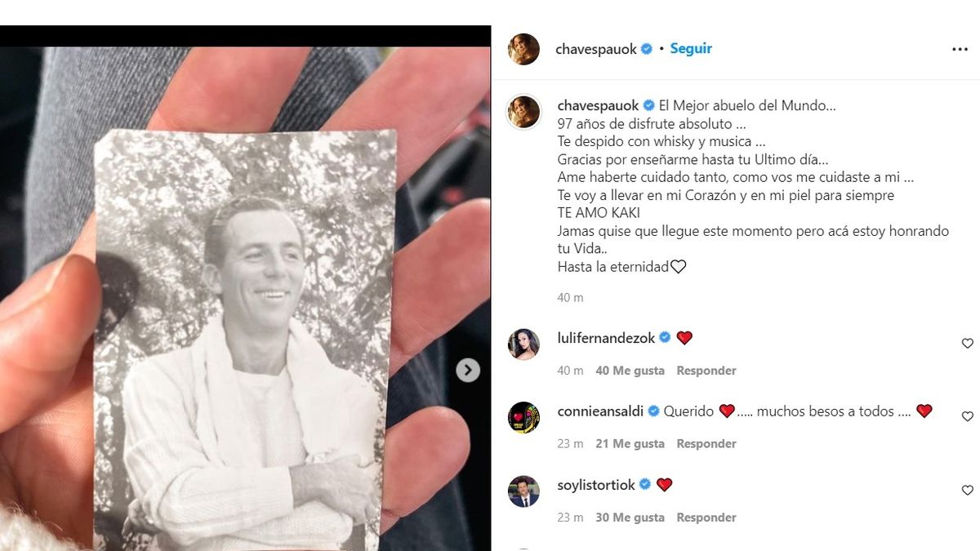Open connieansaldi's profile avatar
Image resolution: width=980 pixels, height=551 pixels.
point(523,417)
